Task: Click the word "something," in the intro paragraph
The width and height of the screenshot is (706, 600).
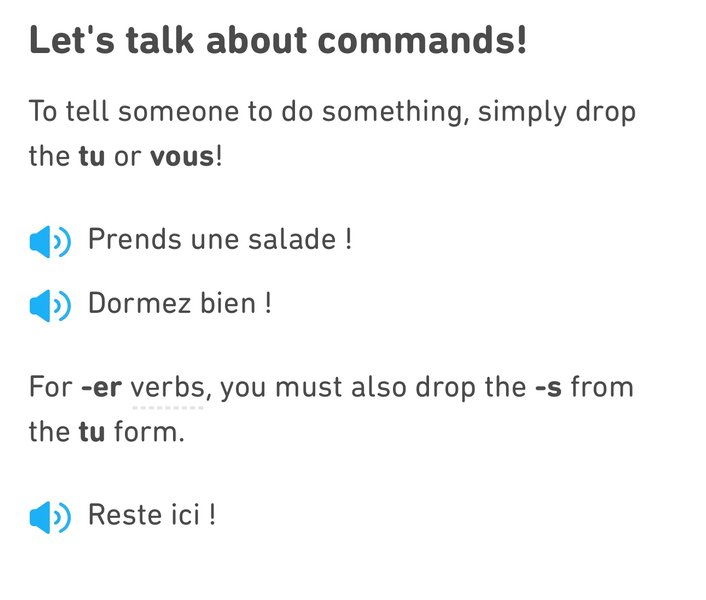Action: pyautogui.click(x=396, y=113)
